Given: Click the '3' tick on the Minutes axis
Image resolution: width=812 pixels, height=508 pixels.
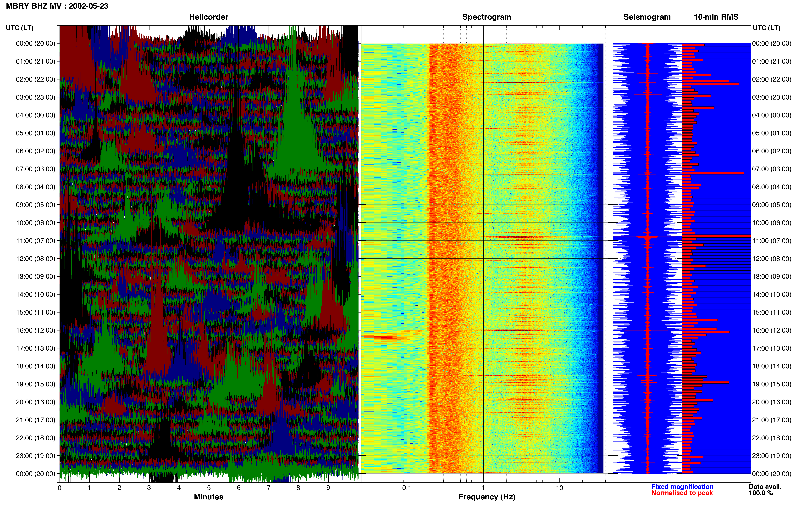Looking at the screenshot, I should (149, 488).
